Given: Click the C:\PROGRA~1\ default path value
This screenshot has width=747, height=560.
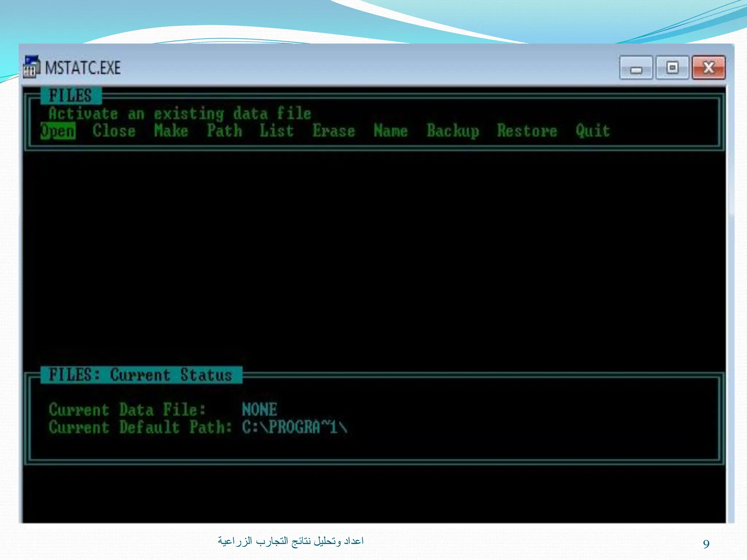Looking at the screenshot, I should tap(295, 427).
